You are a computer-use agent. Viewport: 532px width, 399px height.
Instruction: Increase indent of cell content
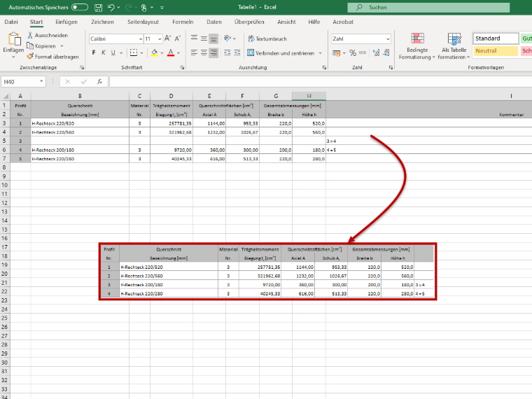click(237, 52)
